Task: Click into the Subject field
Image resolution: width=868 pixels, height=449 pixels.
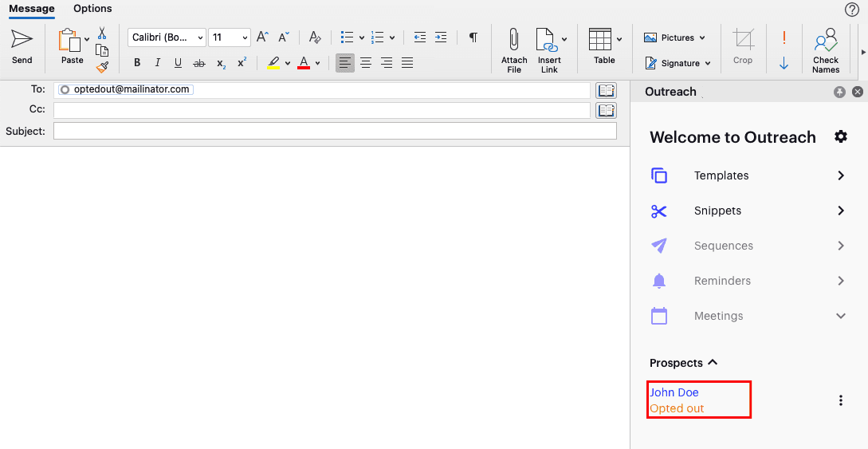Action: [x=335, y=131]
